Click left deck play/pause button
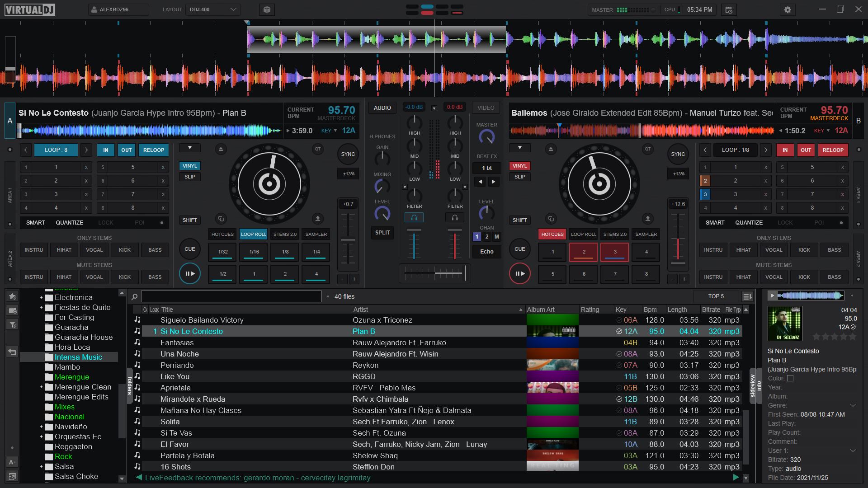The height and width of the screenshot is (488, 868). pyautogui.click(x=190, y=273)
